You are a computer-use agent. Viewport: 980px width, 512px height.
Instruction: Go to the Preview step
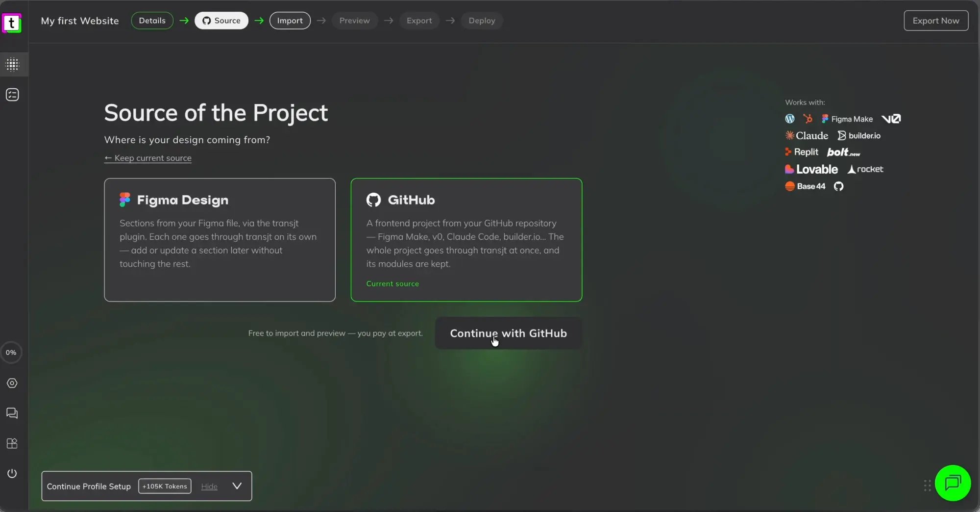coord(355,21)
